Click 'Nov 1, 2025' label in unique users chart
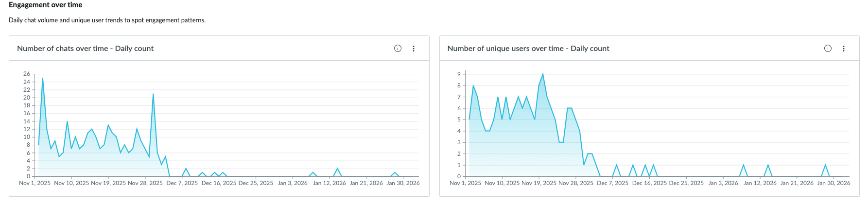 (x=465, y=183)
